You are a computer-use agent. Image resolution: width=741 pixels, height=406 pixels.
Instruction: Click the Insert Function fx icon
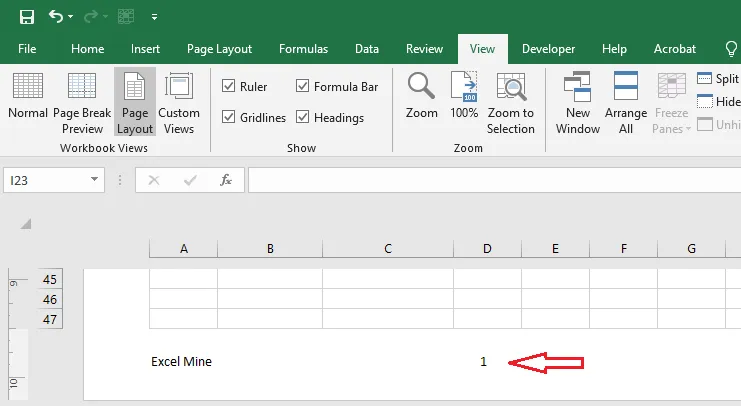[x=226, y=180]
